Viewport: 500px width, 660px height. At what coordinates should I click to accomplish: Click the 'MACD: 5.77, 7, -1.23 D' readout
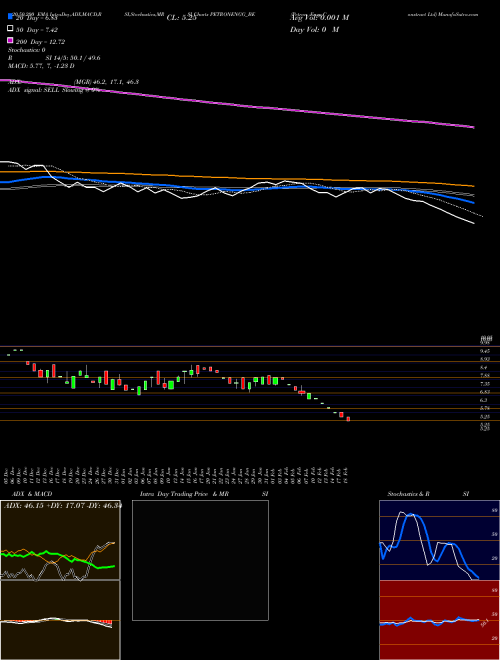(x=41, y=66)
